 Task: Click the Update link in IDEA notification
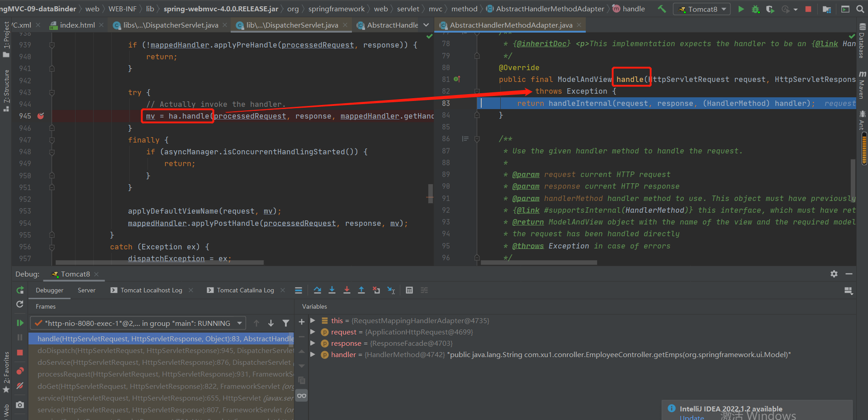(692, 417)
